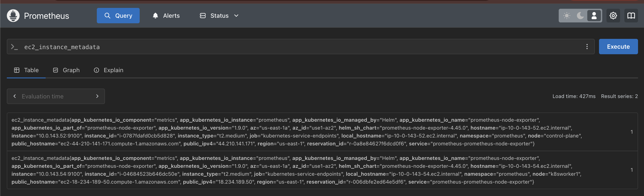Open the documentation book icon
This screenshot has height=196, width=644.
coord(631,16)
